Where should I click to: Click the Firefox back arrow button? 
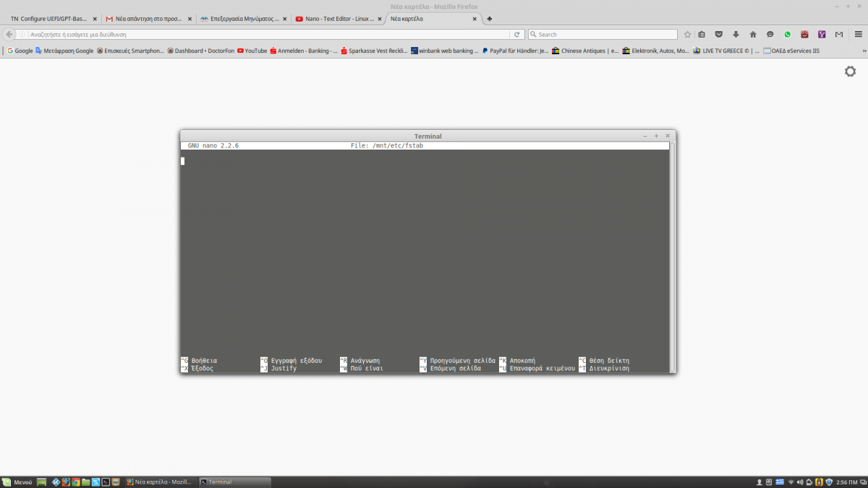tap(9, 34)
